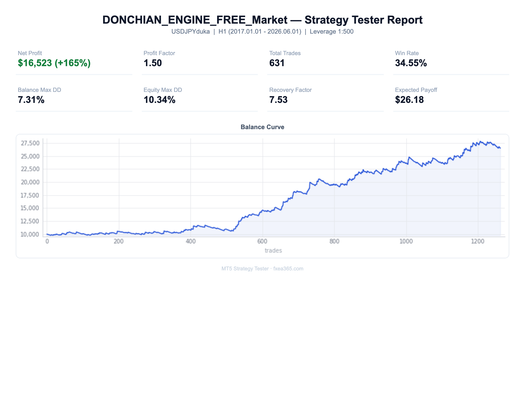
Task: Click the trades x-axis title
Action: [x=273, y=251]
